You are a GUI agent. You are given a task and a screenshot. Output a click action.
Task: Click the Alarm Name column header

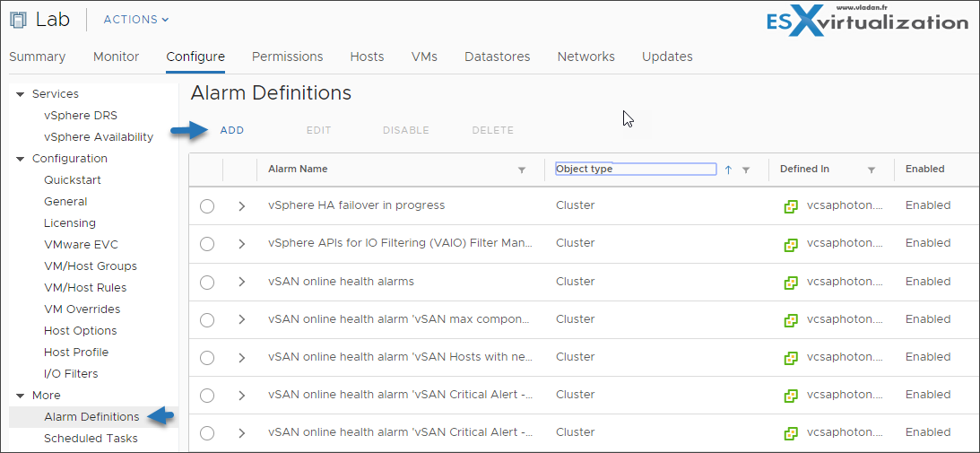click(298, 169)
